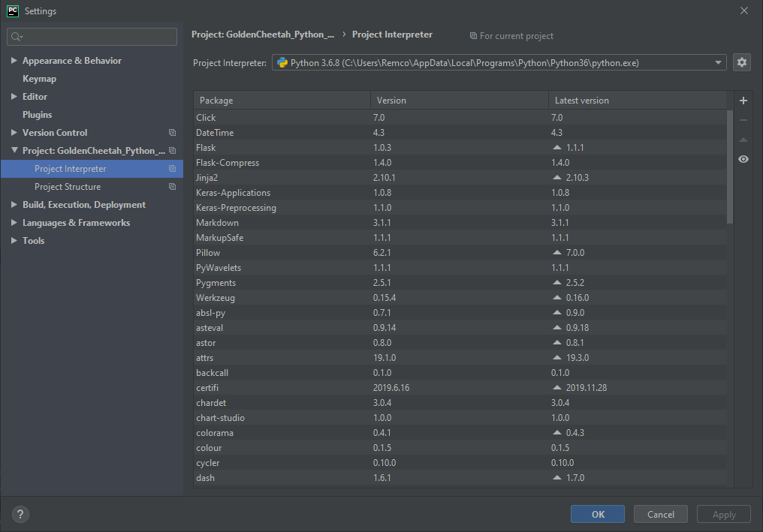Viewport: 763px width, 532px height.
Task: Select the Keras-Applications row
Action: [460, 193]
